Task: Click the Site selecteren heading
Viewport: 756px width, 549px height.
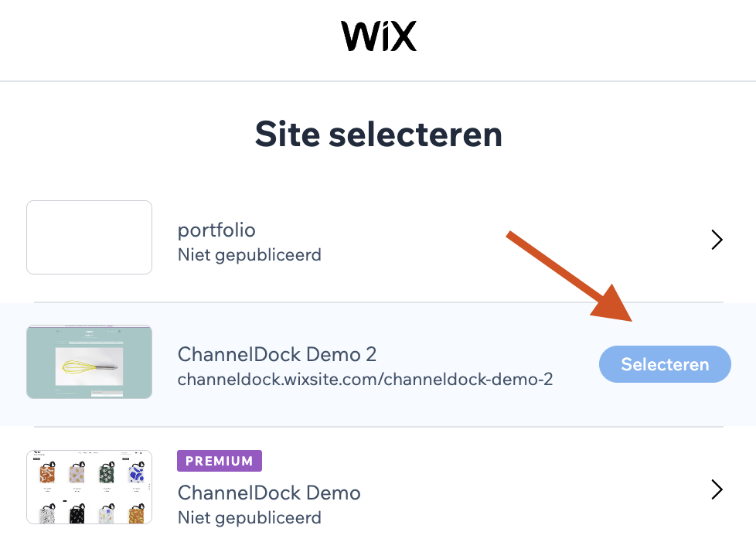Action: (x=379, y=134)
